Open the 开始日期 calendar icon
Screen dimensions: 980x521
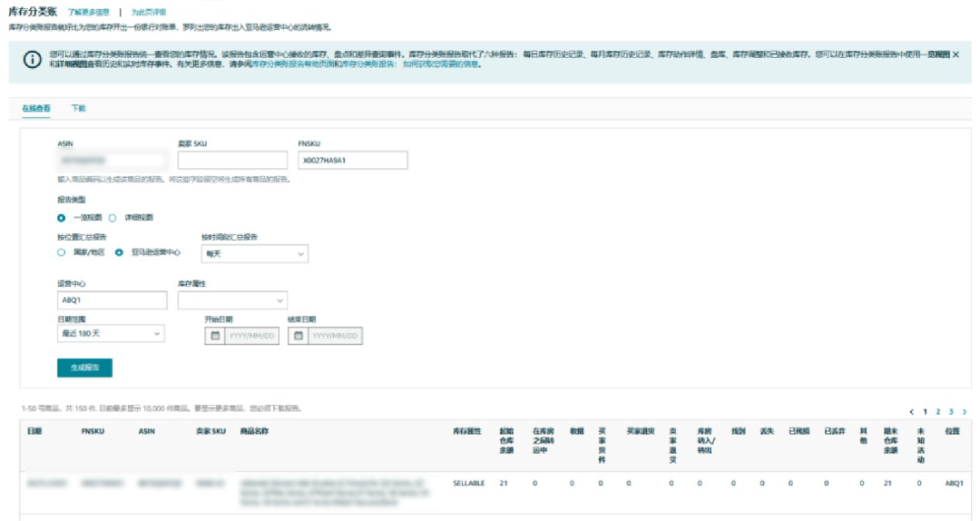click(215, 336)
